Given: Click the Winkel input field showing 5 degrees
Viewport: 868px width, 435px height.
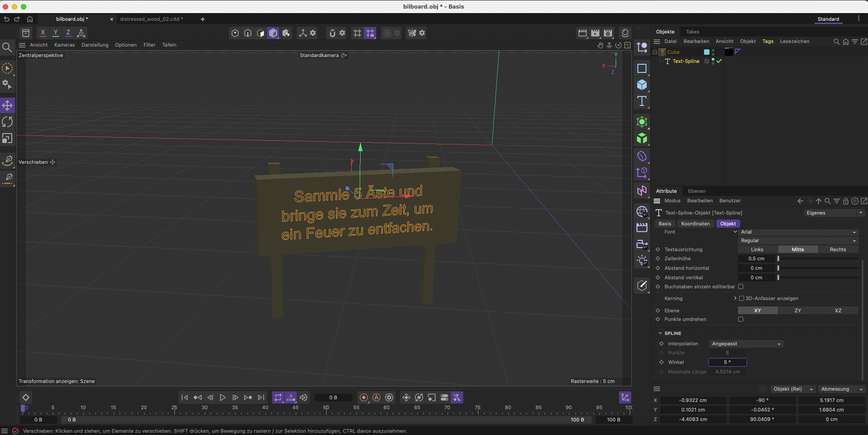Looking at the screenshot, I should tap(728, 362).
